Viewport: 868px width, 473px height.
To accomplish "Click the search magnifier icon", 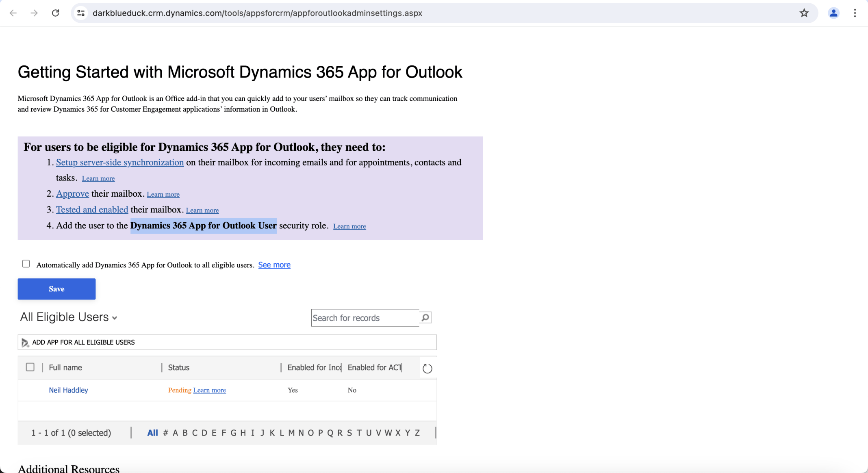I will coord(425,317).
